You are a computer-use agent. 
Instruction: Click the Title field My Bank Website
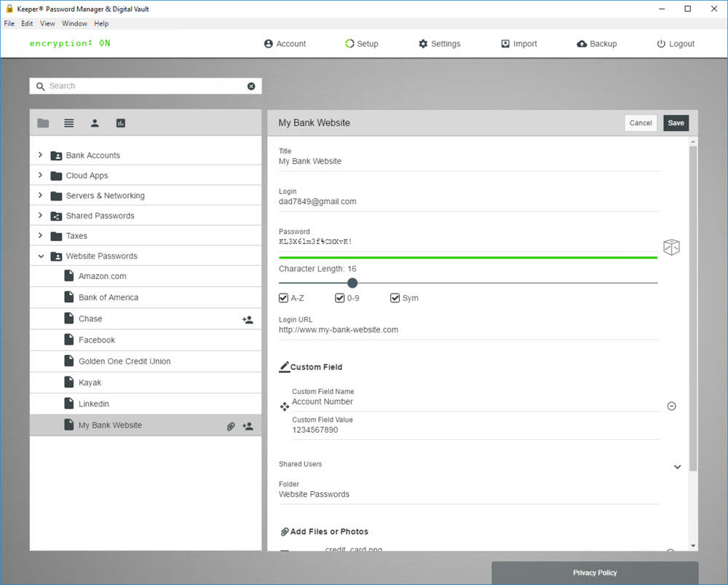(469, 161)
